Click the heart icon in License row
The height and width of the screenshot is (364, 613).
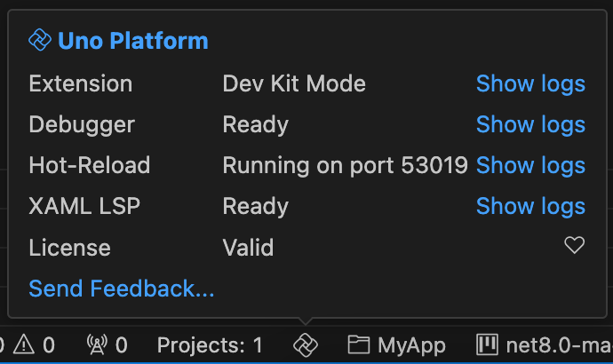[574, 245]
